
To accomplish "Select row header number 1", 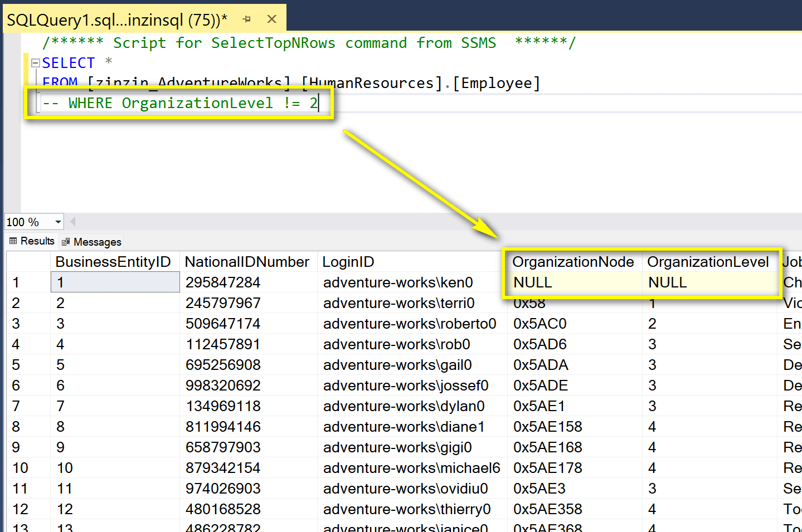I will [28, 282].
